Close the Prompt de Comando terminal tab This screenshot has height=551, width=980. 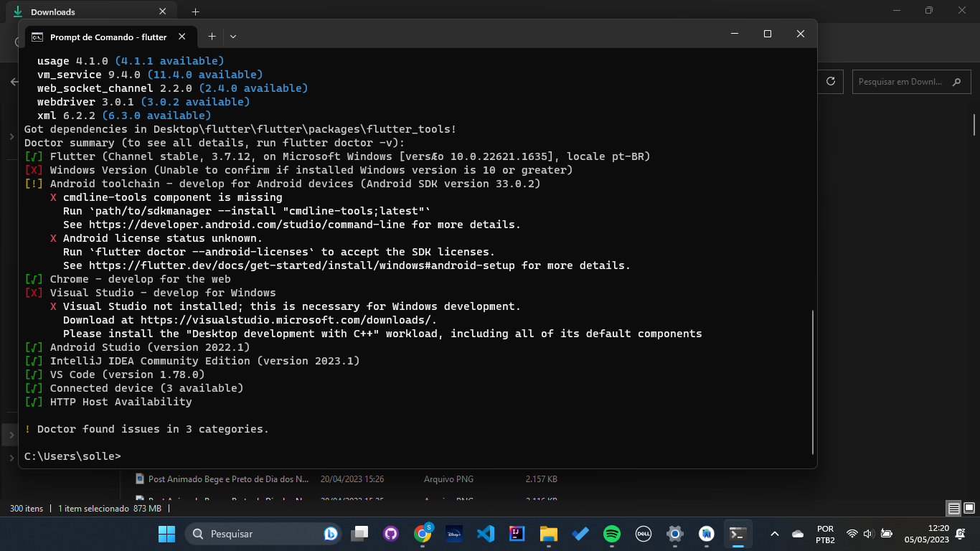[182, 37]
